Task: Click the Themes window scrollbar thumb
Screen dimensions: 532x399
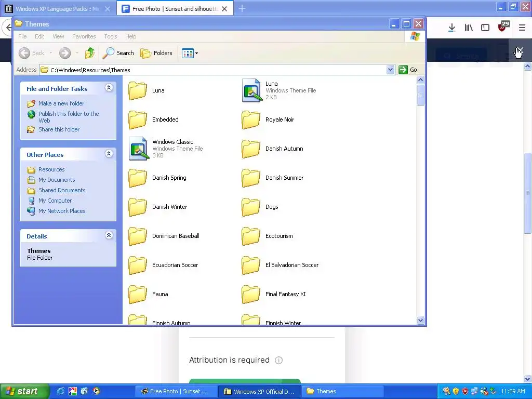Action: (420, 96)
